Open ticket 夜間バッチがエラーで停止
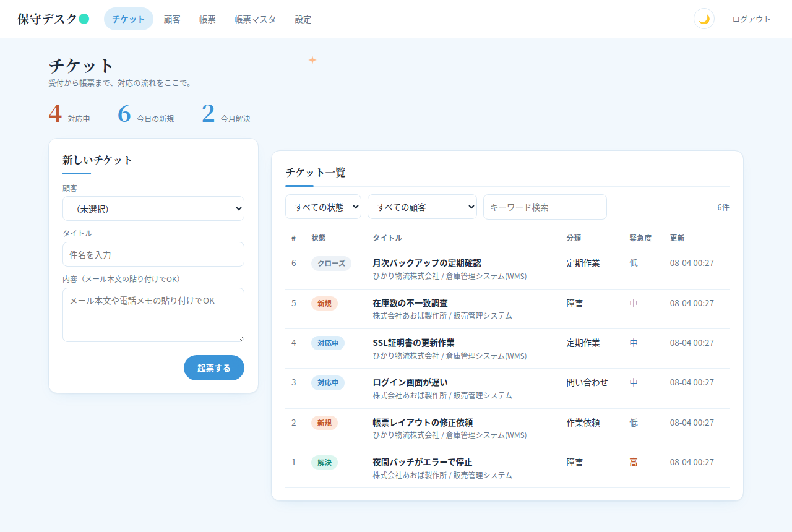This screenshot has height=532, width=792. (422, 462)
